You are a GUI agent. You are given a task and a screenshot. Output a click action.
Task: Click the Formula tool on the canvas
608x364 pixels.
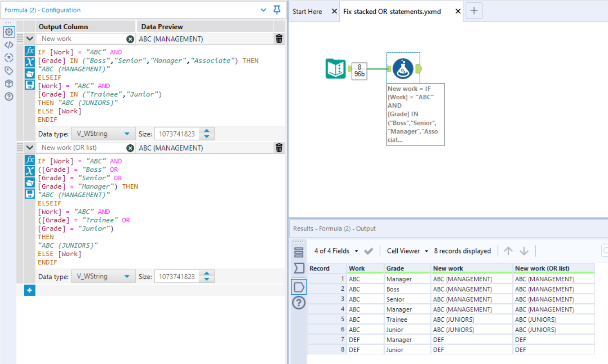(403, 68)
